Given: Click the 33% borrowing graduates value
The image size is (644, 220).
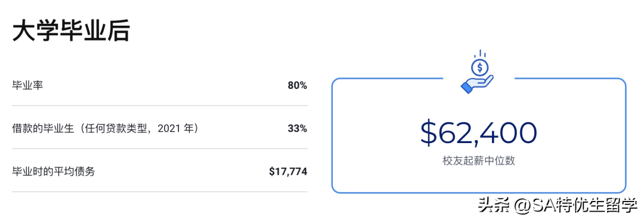Looking at the screenshot, I should pos(298,128).
